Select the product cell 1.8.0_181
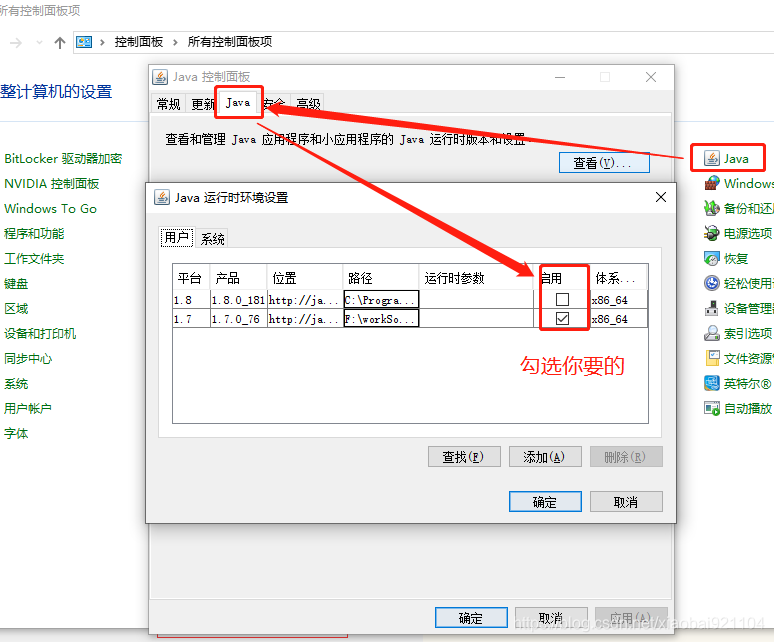 point(238,300)
